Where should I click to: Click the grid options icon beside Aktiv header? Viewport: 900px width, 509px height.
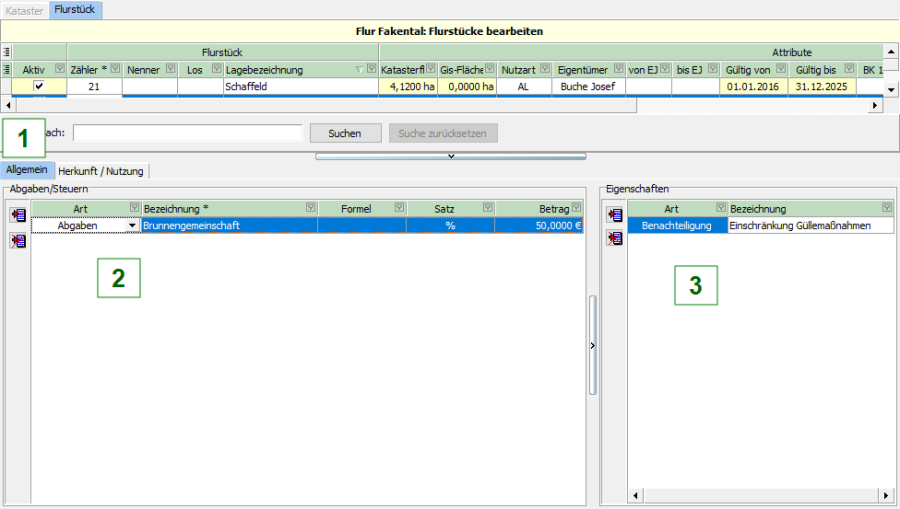click(x=8, y=69)
